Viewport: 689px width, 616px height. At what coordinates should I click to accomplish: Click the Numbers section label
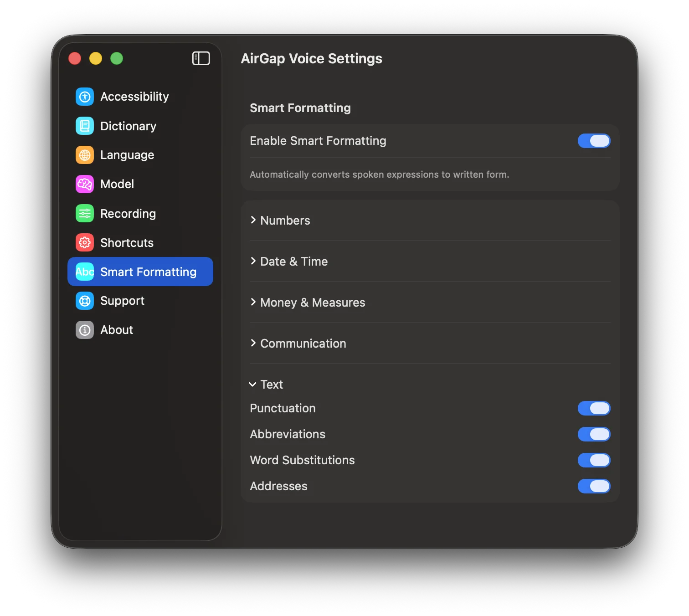tap(285, 221)
